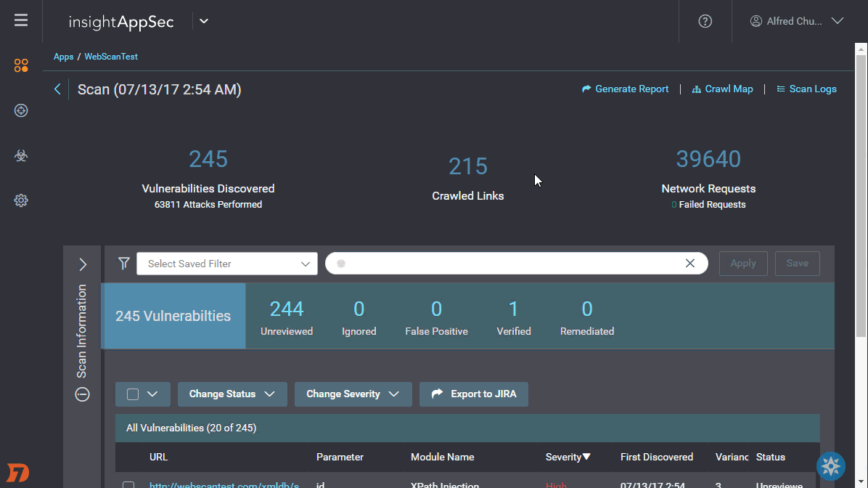Click Generate Report link
This screenshot has width=868, height=488.
[626, 89]
